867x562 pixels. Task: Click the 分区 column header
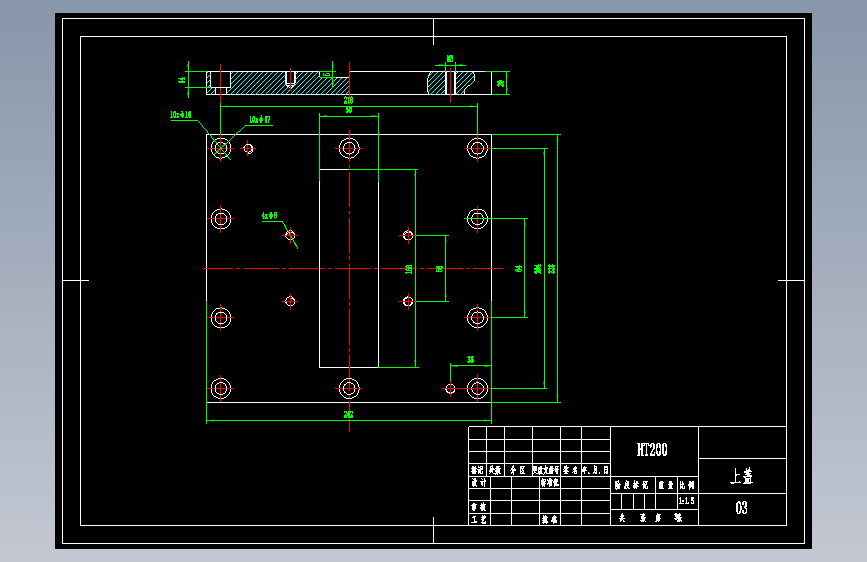click(x=518, y=470)
